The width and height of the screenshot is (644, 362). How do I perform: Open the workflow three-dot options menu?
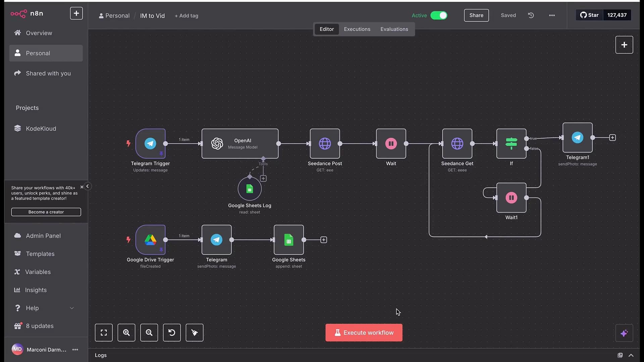point(552,15)
